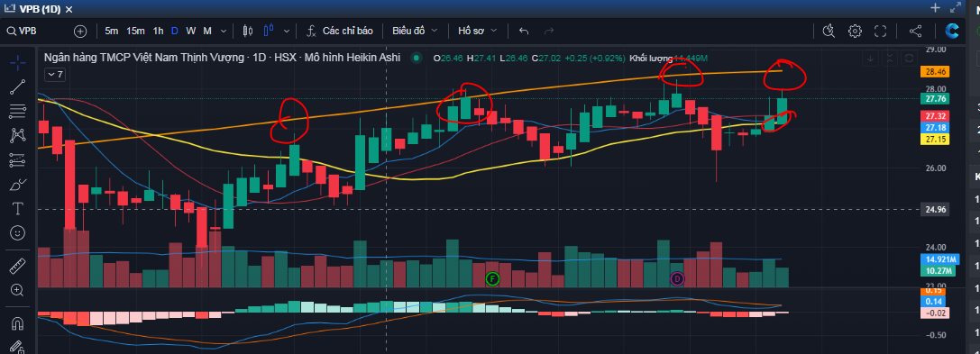Image resolution: width=980 pixels, height=354 pixels.
Task: Click the red 27.32 price label
Action: [936, 116]
